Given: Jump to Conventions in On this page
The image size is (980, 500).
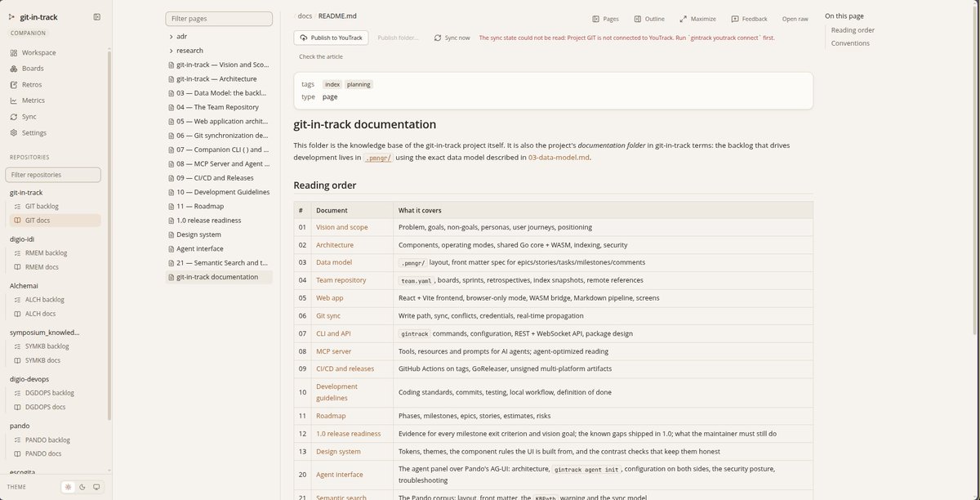Looking at the screenshot, I should point(850,43).
